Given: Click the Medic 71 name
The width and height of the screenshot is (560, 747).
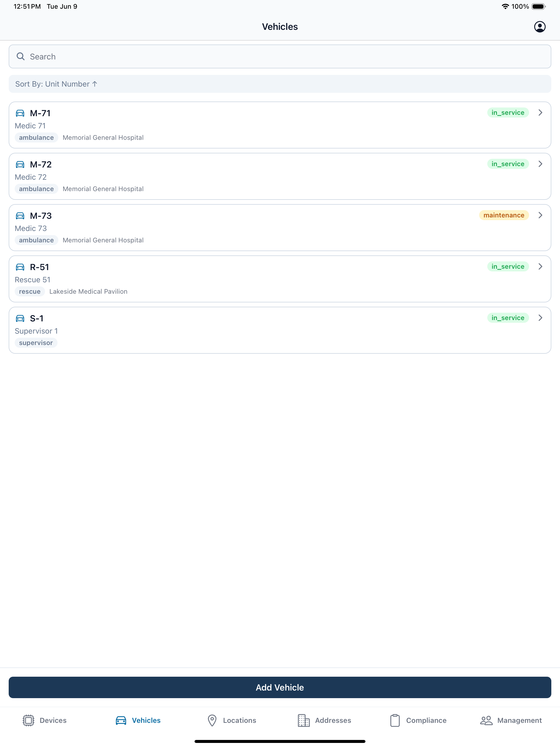Looking at the screenshot, I should 30,126.
